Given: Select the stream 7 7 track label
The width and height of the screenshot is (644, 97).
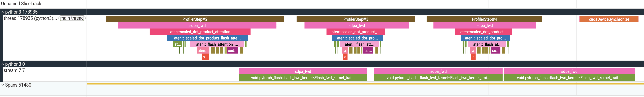Looking at the screenshot, I should click(x=14, y=70).
